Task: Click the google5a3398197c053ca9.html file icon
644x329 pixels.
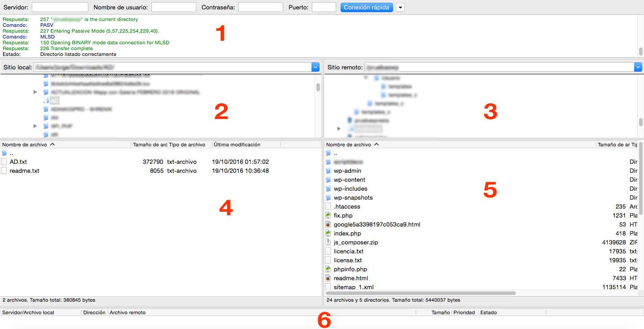Action: 328,225
